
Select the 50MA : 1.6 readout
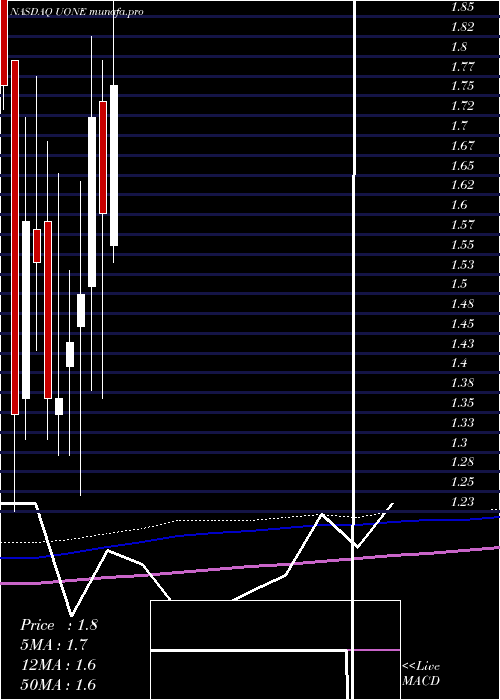(58, 684)
